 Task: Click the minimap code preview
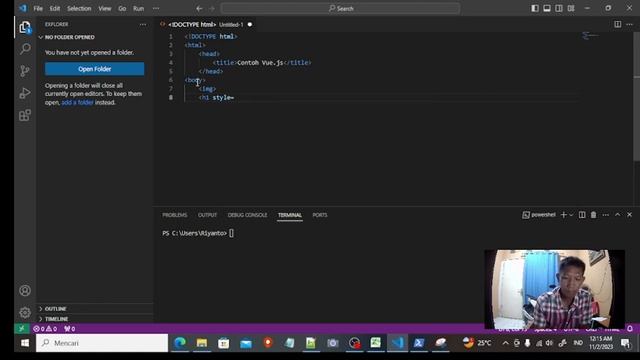pyautogui.click(x=590, y=36)
